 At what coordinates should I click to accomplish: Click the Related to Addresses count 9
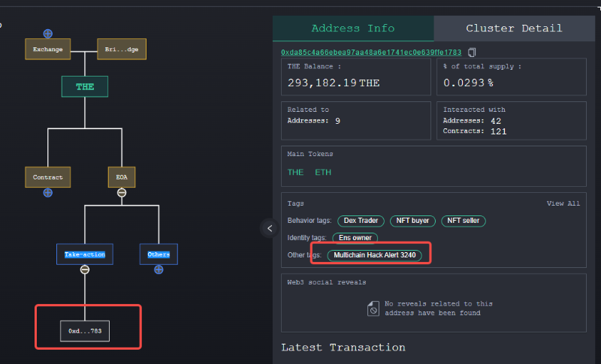pyautogui.click(x=337, y=121)
